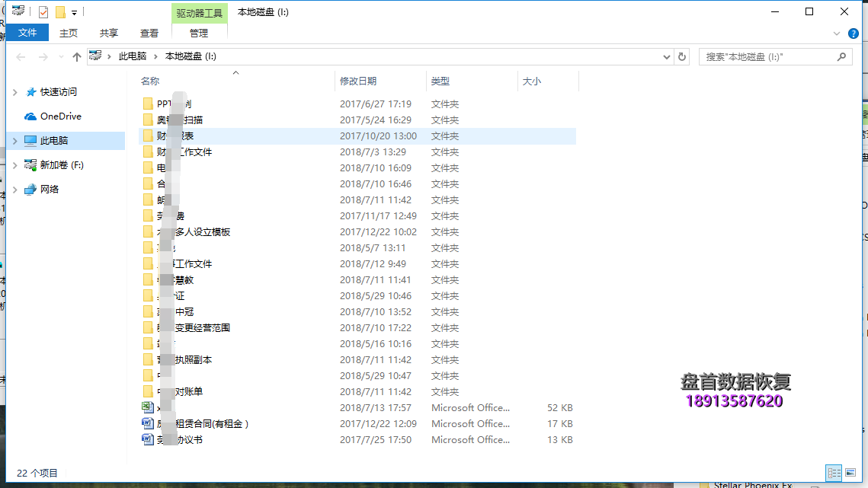The image size is (868, 488).
Task: Expand the 网络 tree node
Action: click(15, 190)
